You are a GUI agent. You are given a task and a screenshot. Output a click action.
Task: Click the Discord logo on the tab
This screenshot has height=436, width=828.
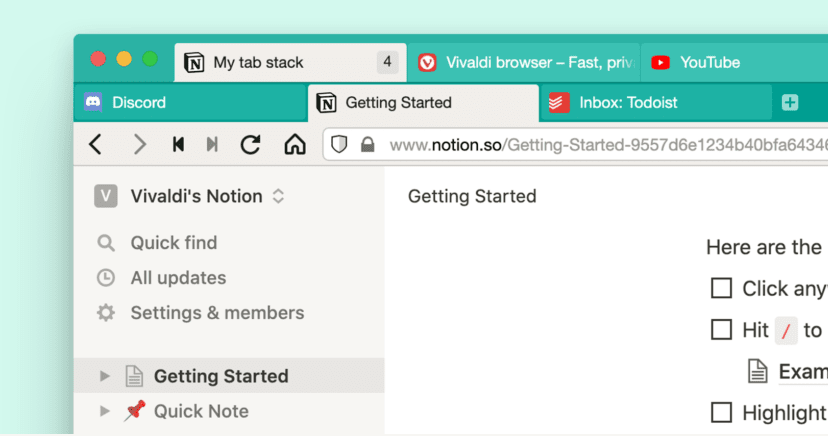point(93,102)
